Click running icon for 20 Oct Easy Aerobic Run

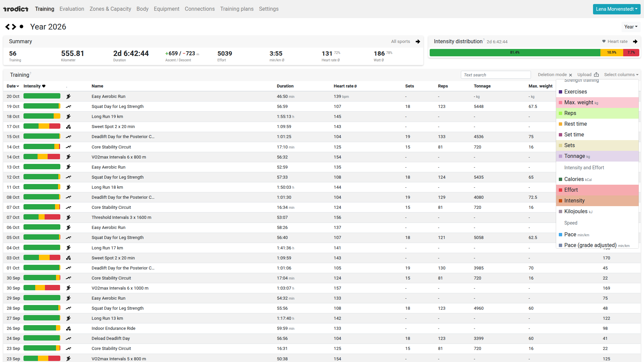(x=68, y=97)
